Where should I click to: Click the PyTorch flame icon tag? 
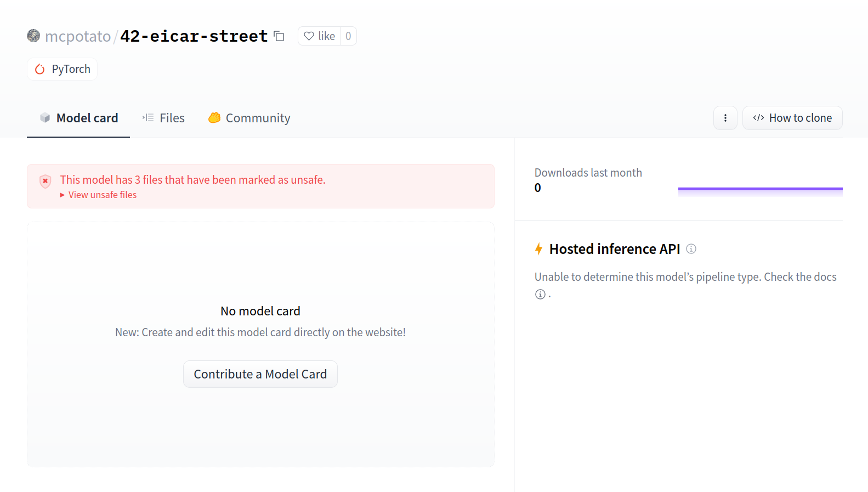coord(39,69)
